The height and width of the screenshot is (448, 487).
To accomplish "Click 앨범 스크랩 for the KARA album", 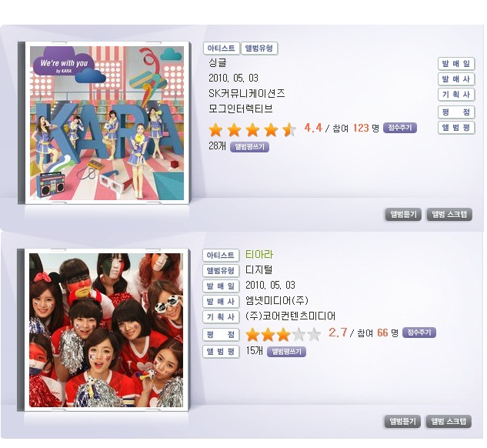I will click(449, 214).
